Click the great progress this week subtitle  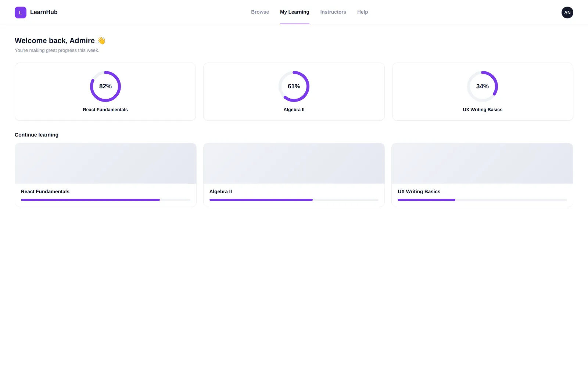[57, 50]
